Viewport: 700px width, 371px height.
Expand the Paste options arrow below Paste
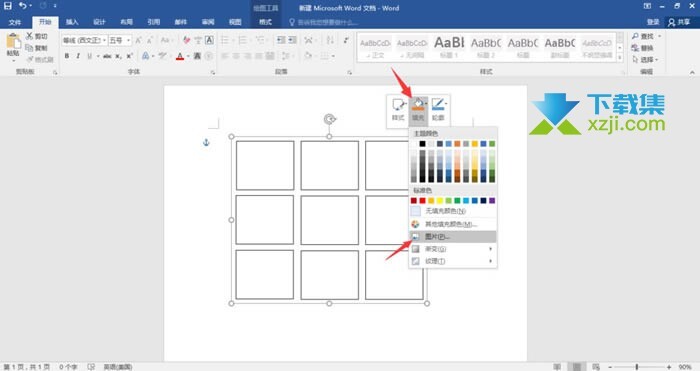pyautogui.click(x=13, y=60)
